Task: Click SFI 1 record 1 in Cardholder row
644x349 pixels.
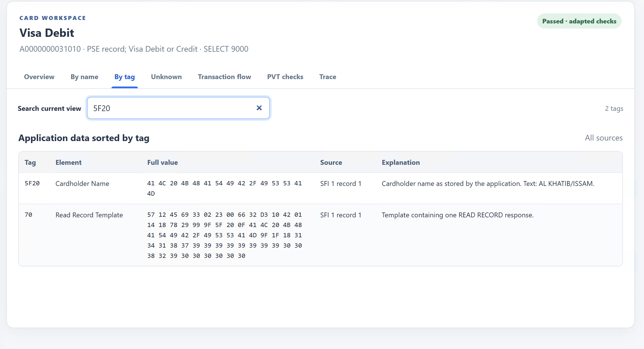Action: coord(341,184)
